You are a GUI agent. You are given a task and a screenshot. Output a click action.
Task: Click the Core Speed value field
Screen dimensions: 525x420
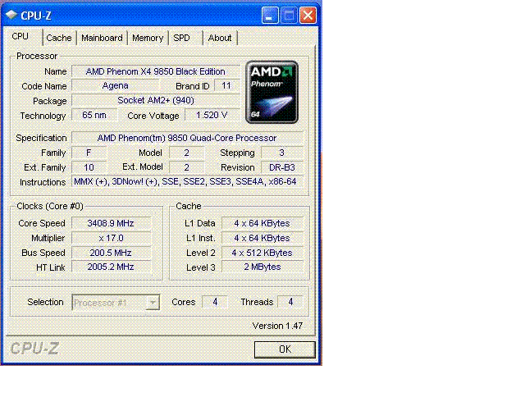tap(111, 223)
